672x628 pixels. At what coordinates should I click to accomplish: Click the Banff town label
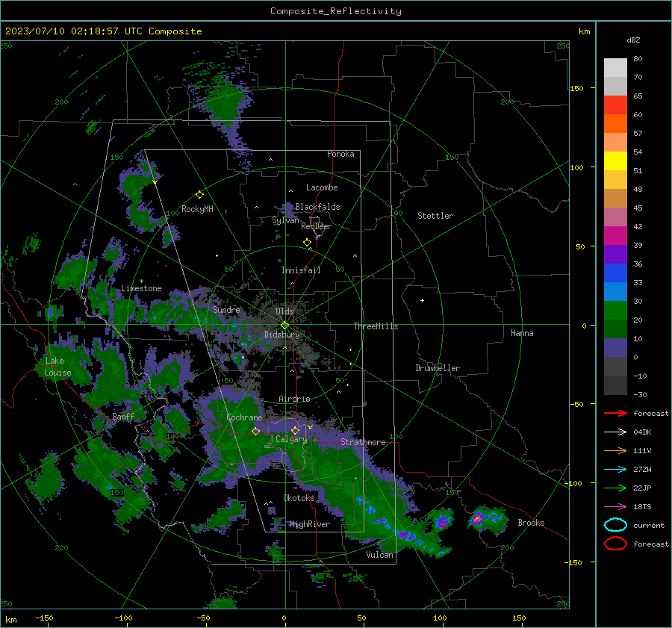tap(123, 416)
